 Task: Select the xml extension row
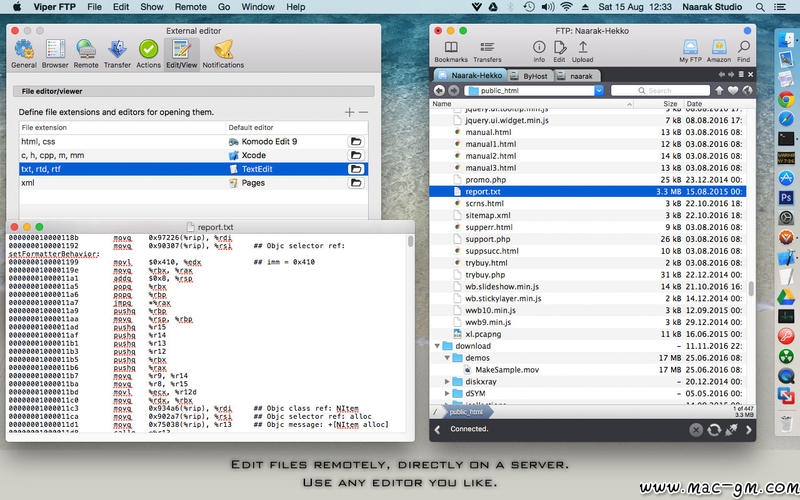193,183
